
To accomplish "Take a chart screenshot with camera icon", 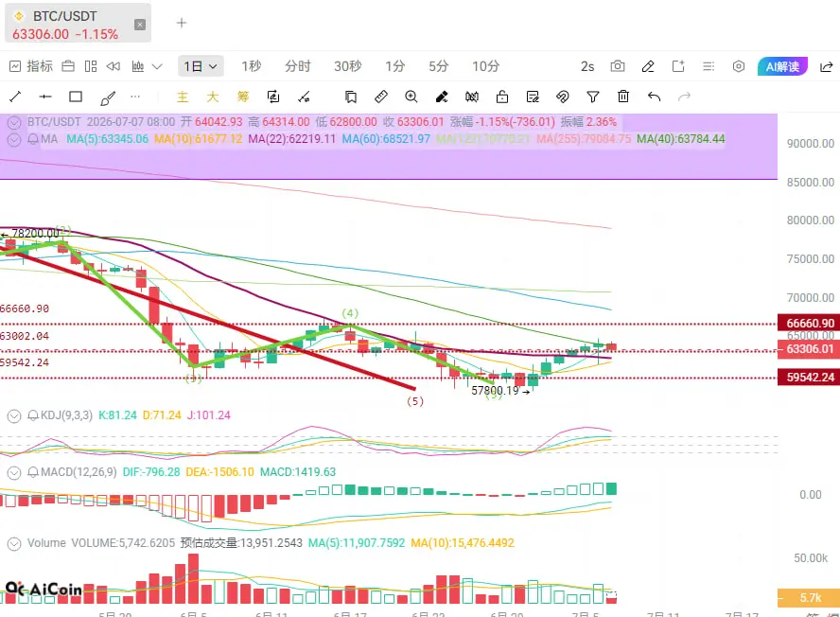I will (x=618, y=66).
